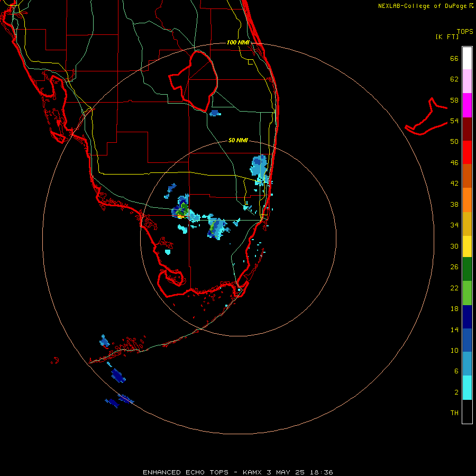Click the legend value '54'
The image size is (476, 476).
coord(454,121)
